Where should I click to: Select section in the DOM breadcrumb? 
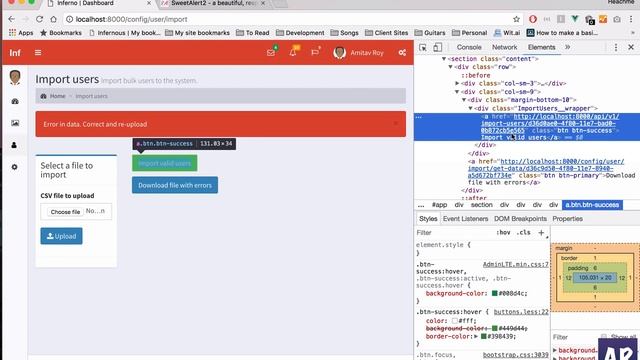pyautogui.click(x=482, y=205)
